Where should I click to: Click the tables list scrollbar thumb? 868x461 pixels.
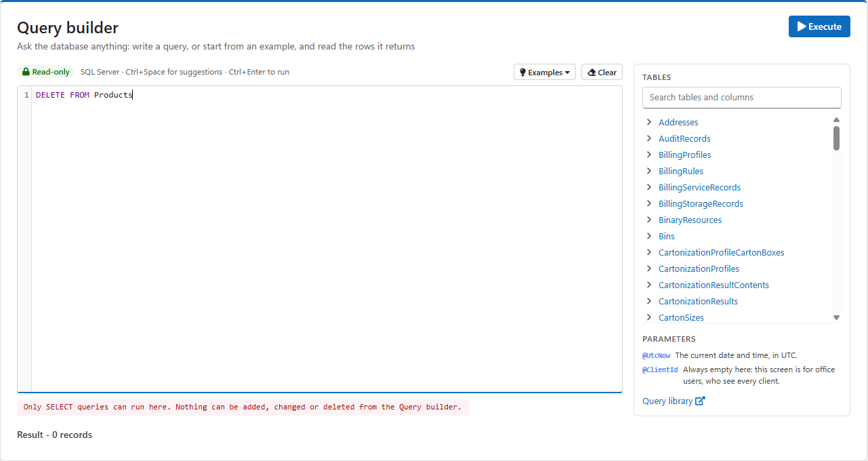[836, 138]
